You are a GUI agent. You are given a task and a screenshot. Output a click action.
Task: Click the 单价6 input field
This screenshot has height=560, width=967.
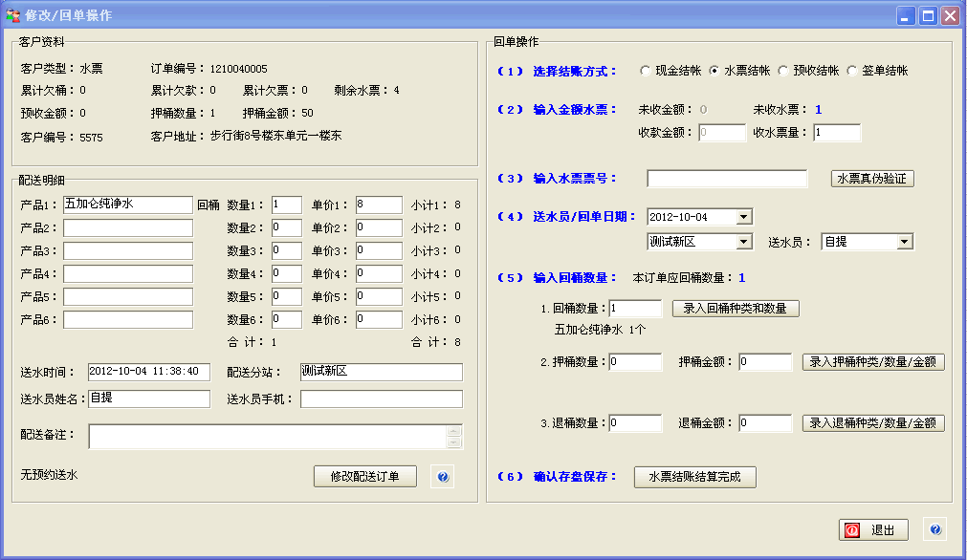380,319
